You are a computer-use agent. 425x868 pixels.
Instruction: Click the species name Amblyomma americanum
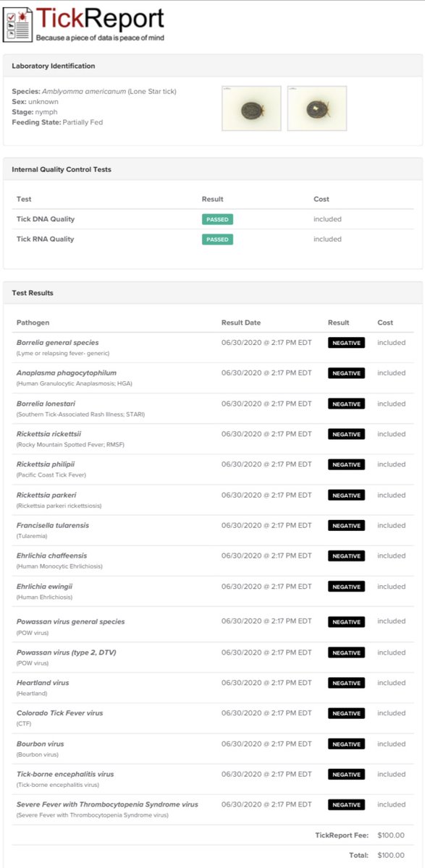click(84, 91)
